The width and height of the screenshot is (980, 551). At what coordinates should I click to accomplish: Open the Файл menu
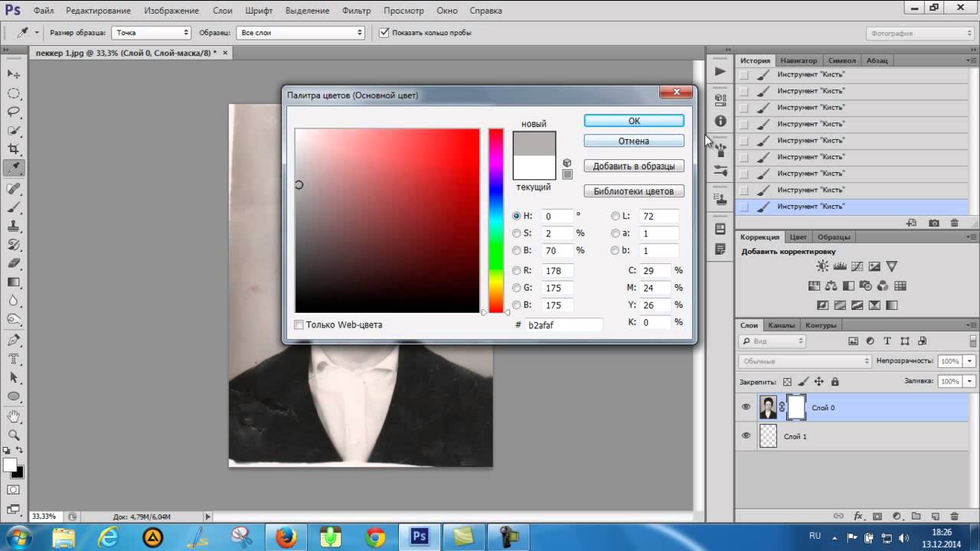pos(43,11)
